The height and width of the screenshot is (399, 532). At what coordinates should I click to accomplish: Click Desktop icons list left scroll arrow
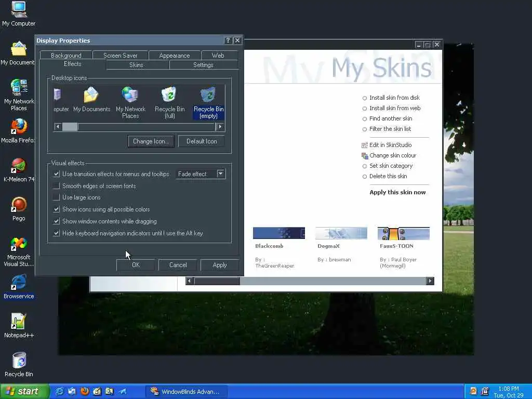pyautogui.click(x=58, y=127)
